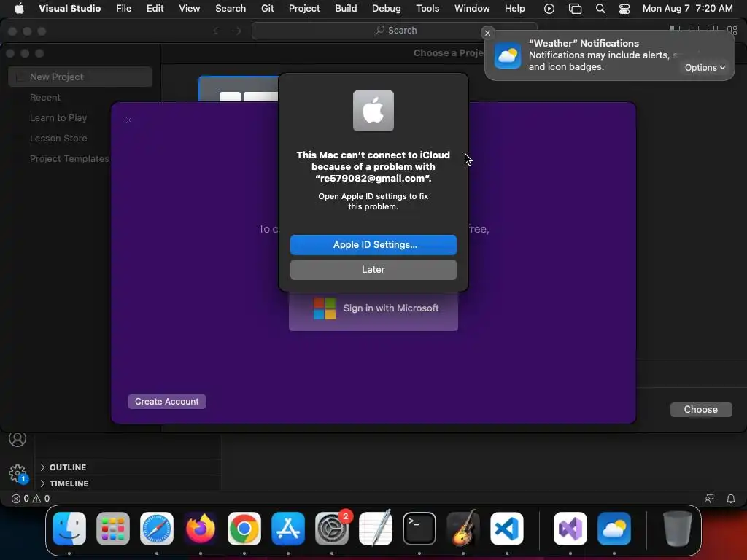Open Apple ID Settings from the dialog
Viewport: 747px width, 560px height.
(x=373, y=245)
